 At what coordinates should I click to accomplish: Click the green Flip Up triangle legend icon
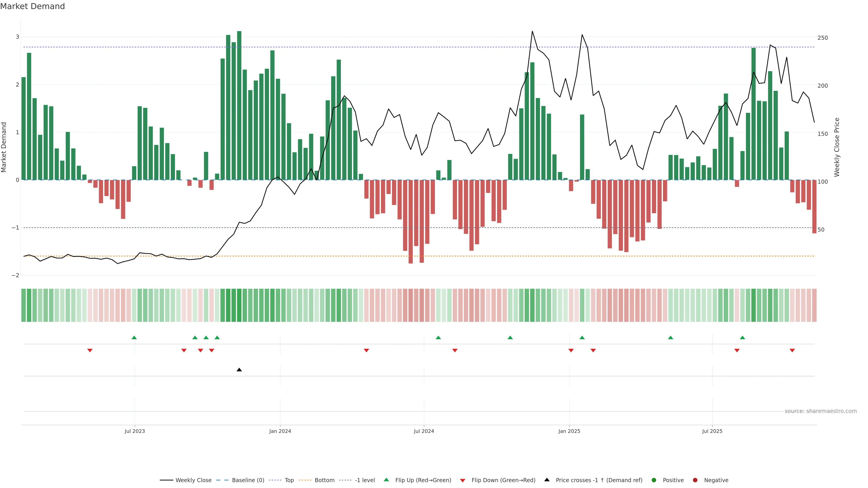click(387, 480)
